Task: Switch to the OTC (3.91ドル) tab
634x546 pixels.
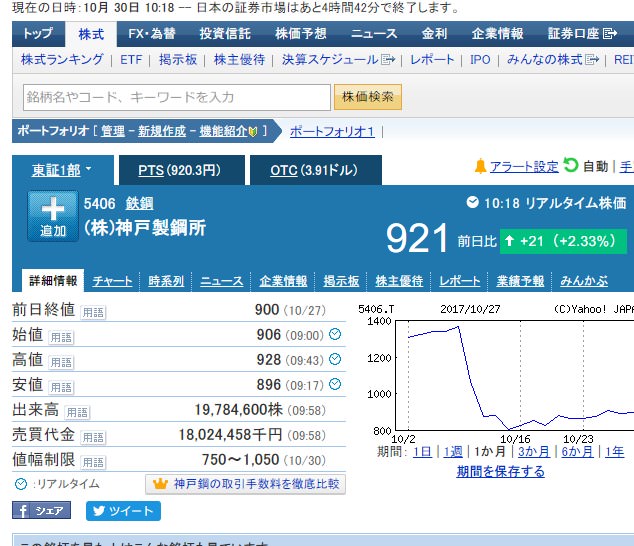Action: coord(316,170)
